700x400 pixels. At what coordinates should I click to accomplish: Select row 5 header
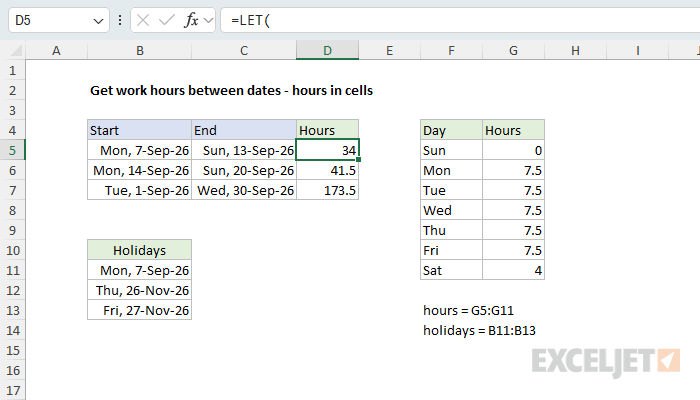pyautogui.click(x=12, y=150)
